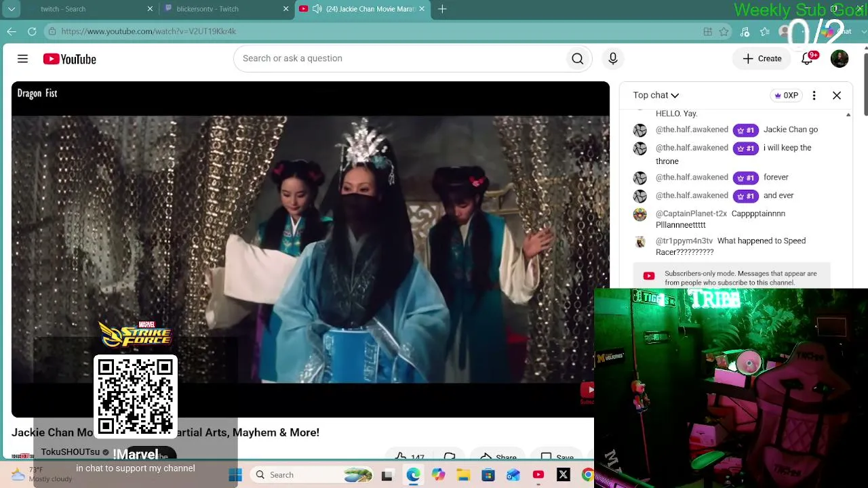Open the 0XP crown points chip

pyautogui.click(x=787, y=96)
